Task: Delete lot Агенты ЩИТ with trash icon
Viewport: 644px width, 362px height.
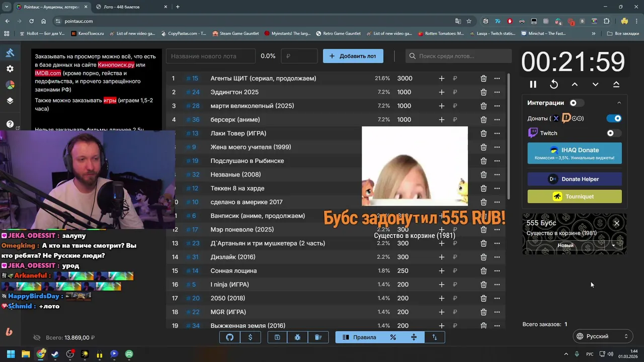Action: (484, 78)
